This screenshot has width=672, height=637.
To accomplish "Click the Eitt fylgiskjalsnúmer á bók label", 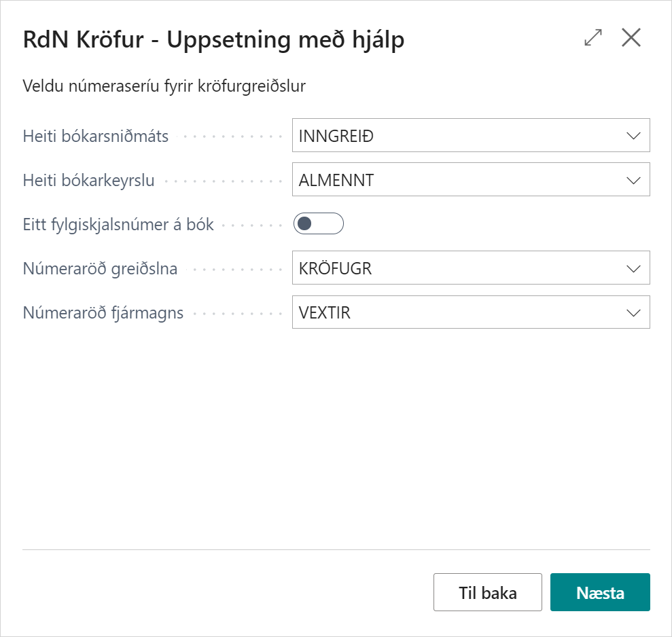I will pos(118,225).
